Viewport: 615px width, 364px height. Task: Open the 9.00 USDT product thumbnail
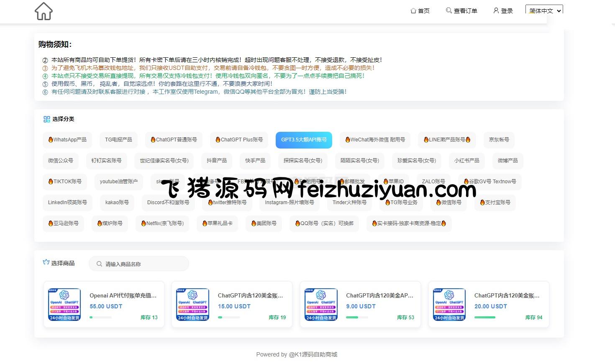pos(321,305)
